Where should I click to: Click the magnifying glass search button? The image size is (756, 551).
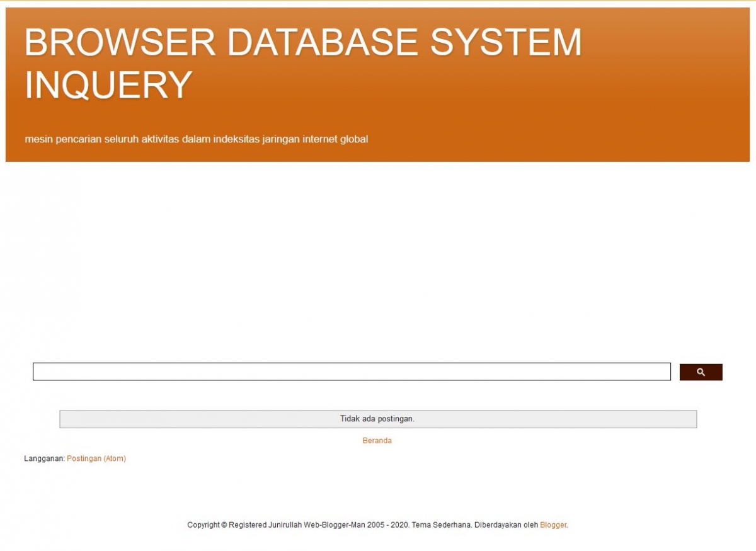coord(701,372)
